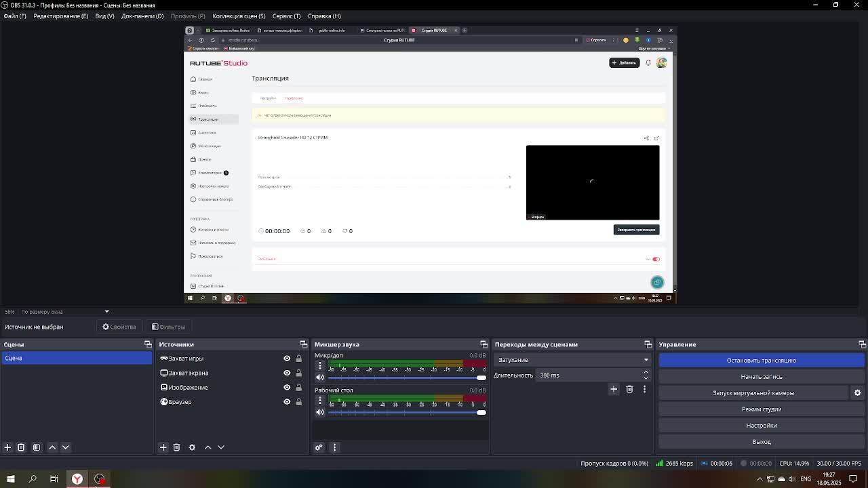The height and width of the screenshot is (488, 868).
Task: Select the Сцена scene item
Action: [x=77, y=358]
